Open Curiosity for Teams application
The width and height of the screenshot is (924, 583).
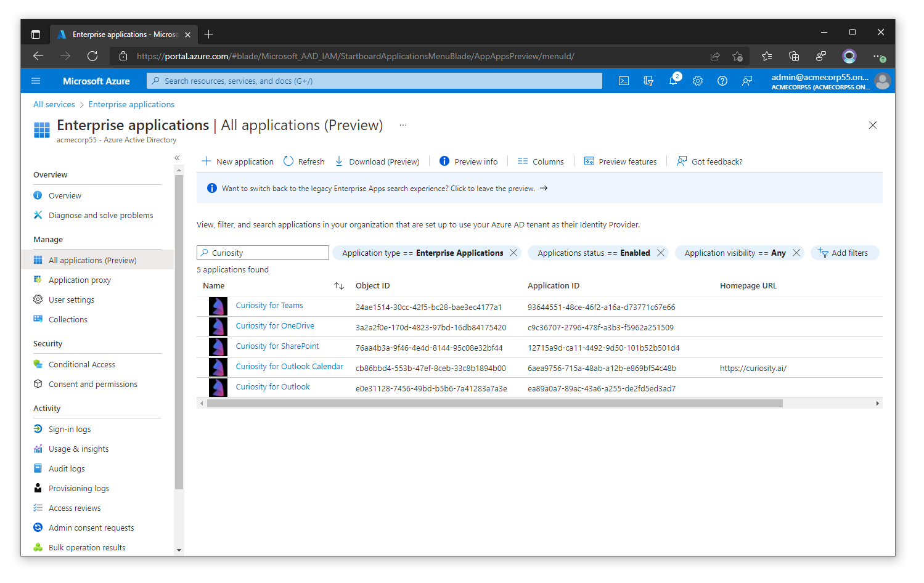click(269, 306)
